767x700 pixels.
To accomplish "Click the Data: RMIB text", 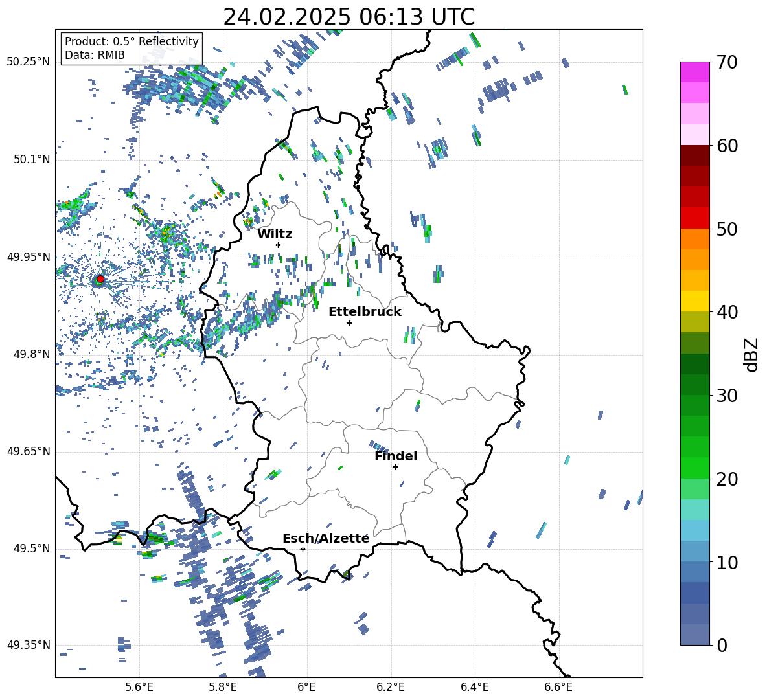I will click(95, 55).
